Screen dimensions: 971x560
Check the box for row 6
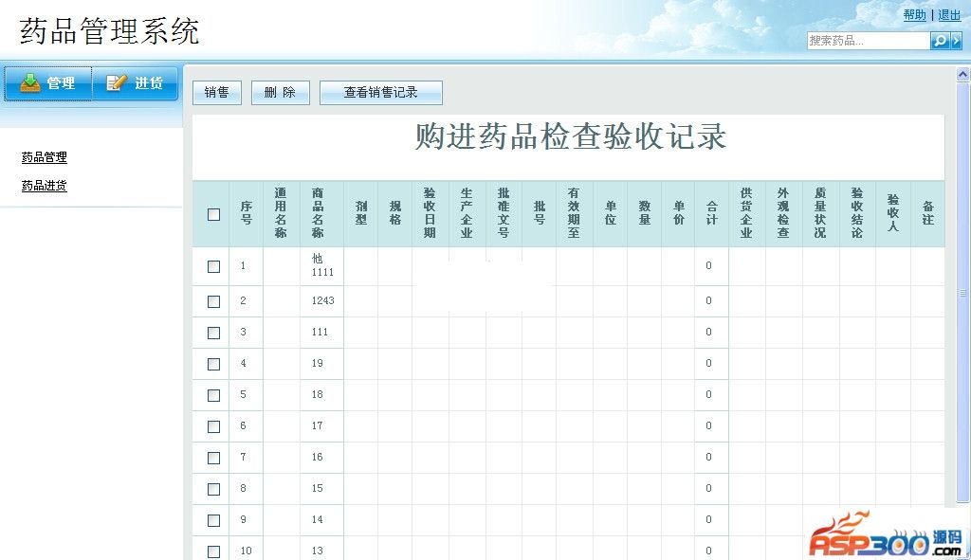tap(213, 427)
